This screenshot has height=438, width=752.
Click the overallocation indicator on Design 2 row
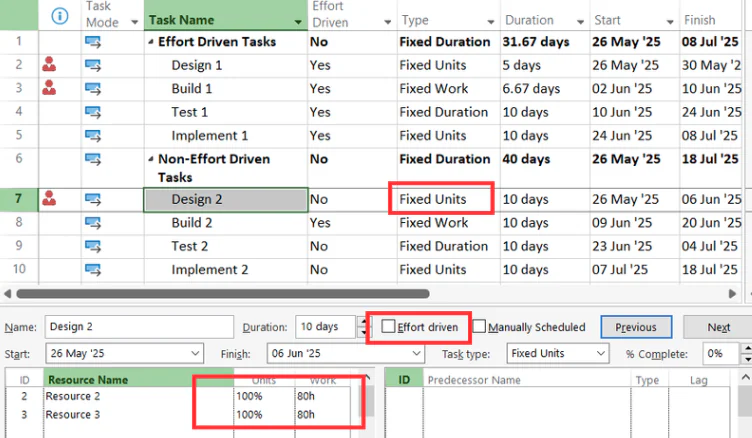click(49, 198)
